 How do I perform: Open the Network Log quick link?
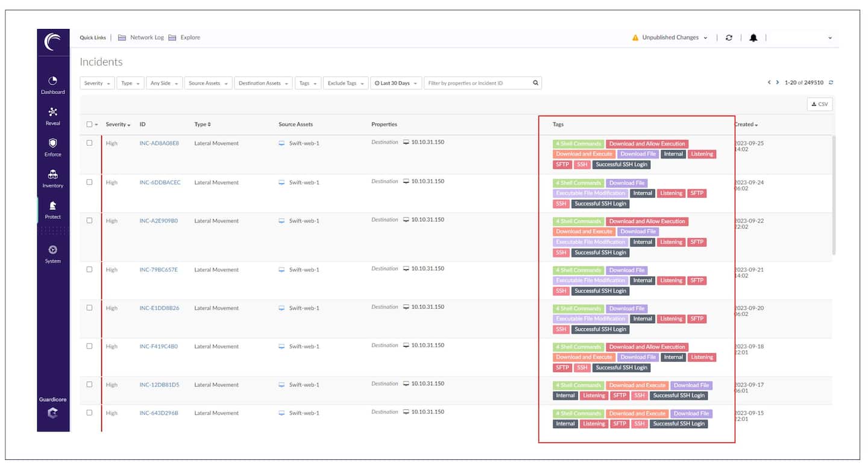146,37
